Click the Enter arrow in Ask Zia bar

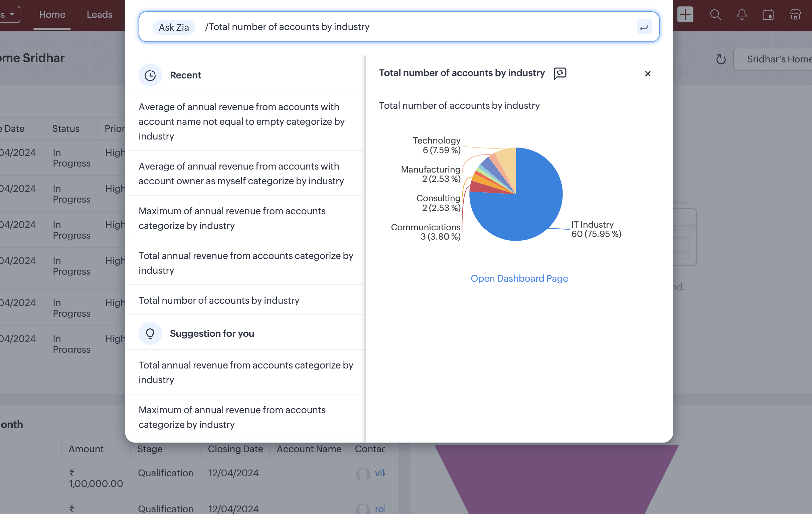(x=644, y=27)
